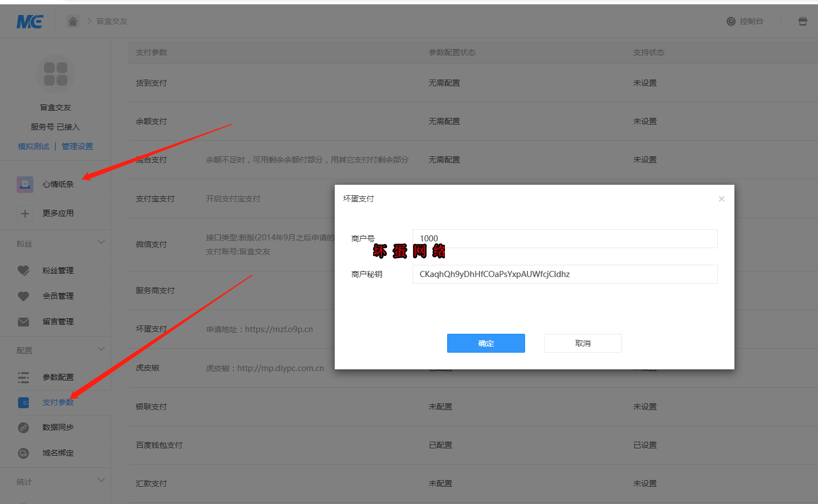Click the MC logo in header

pyautogui.click(x=30, y=22)
